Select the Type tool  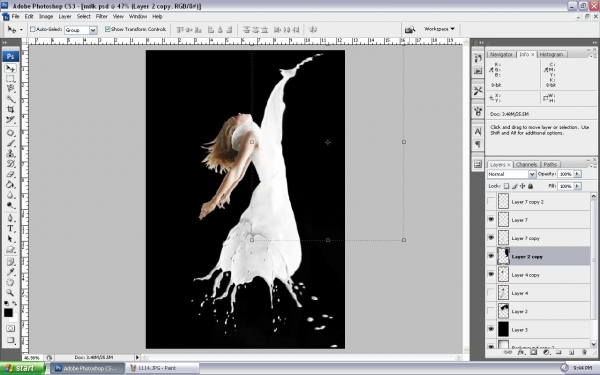coord(10,229)
